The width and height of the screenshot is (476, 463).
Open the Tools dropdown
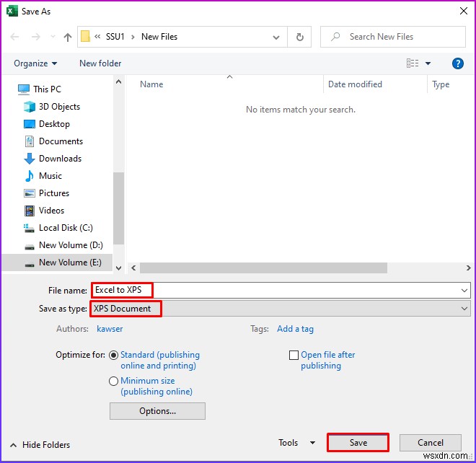(x=296, y=443)
